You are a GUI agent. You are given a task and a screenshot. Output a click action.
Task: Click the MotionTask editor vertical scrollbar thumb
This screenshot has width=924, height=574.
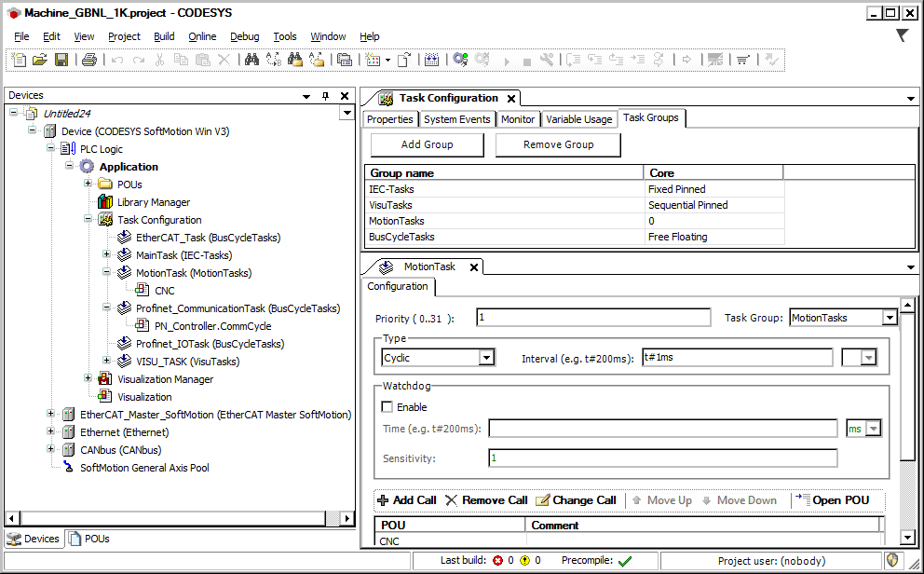[x=907, y=387]
